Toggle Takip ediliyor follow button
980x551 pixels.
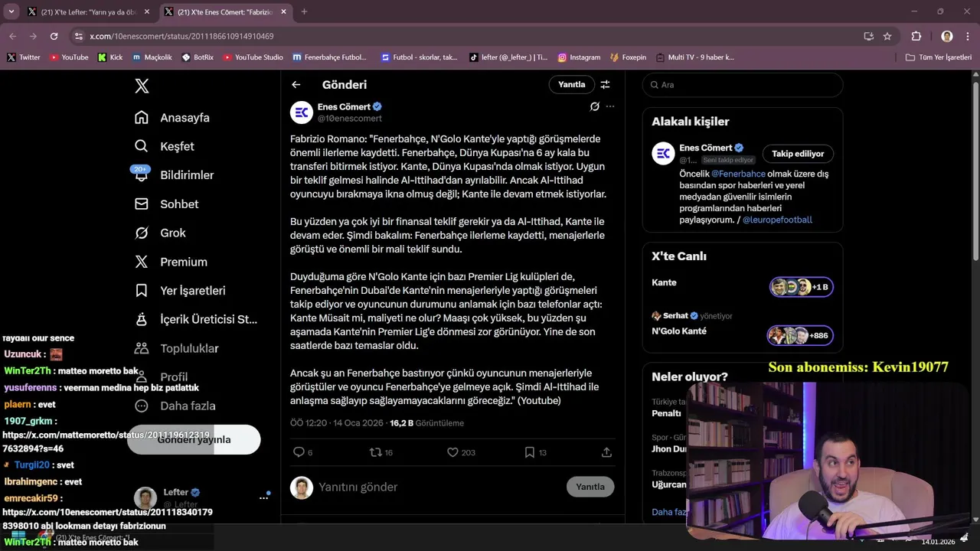click(798, 154)
